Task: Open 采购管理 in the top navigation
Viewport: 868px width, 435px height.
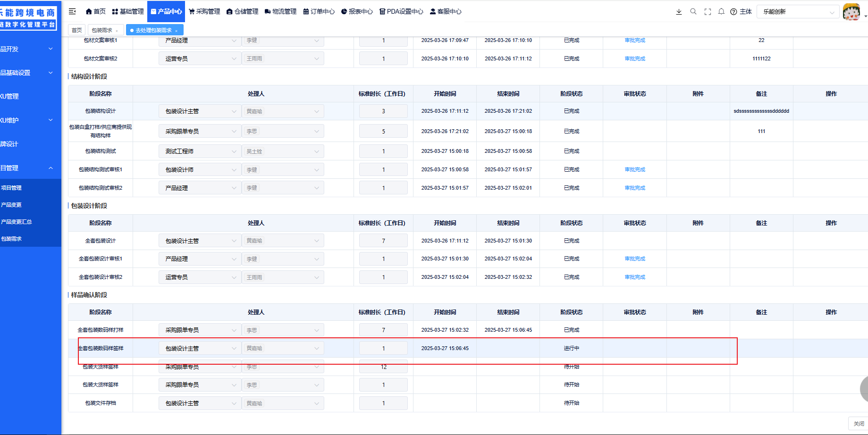Action: [204, 11]
